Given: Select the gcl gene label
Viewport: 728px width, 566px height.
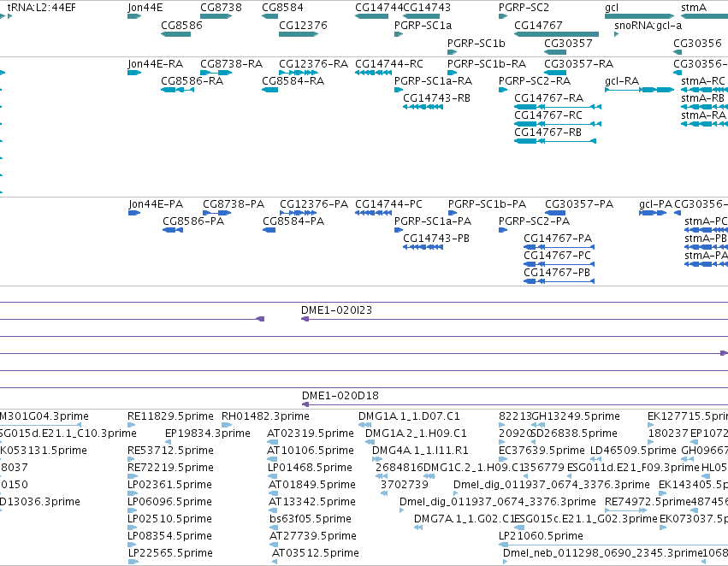Looking at the screenshot, I should point(612,8).
